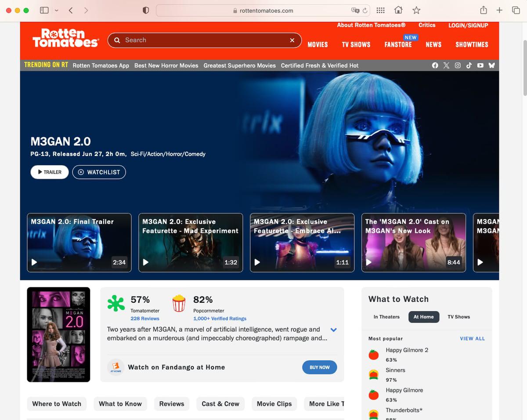Viewport: 527px width, 420px height.
Task: Click the Safari bookmark star icon
Action: (416, 10)
